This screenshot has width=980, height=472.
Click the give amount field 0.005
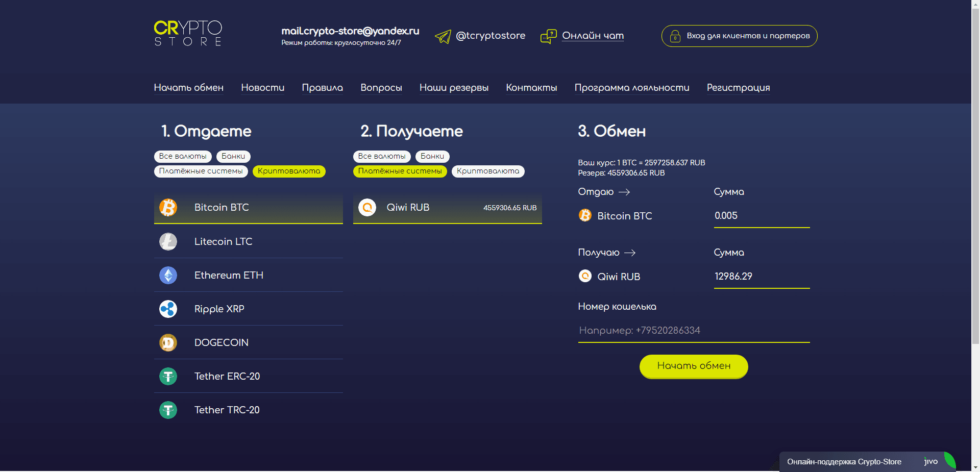pyautogui.click(x=762, y=216)
